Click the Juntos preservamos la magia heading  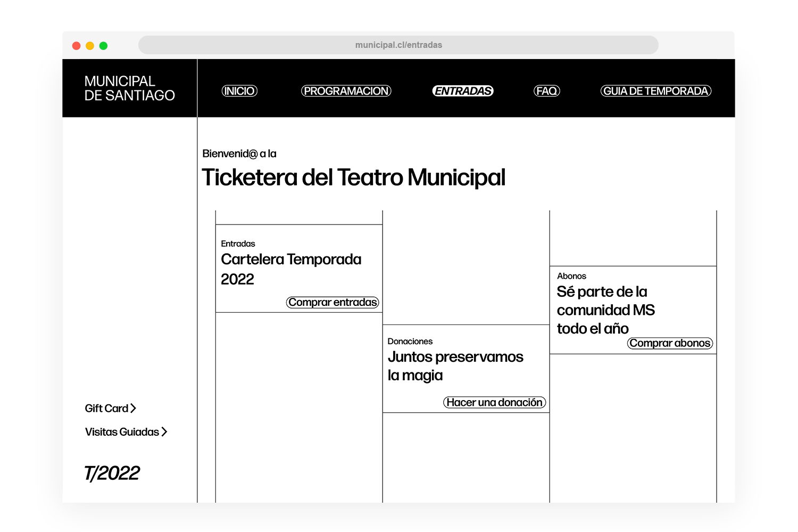click(455, 366)
